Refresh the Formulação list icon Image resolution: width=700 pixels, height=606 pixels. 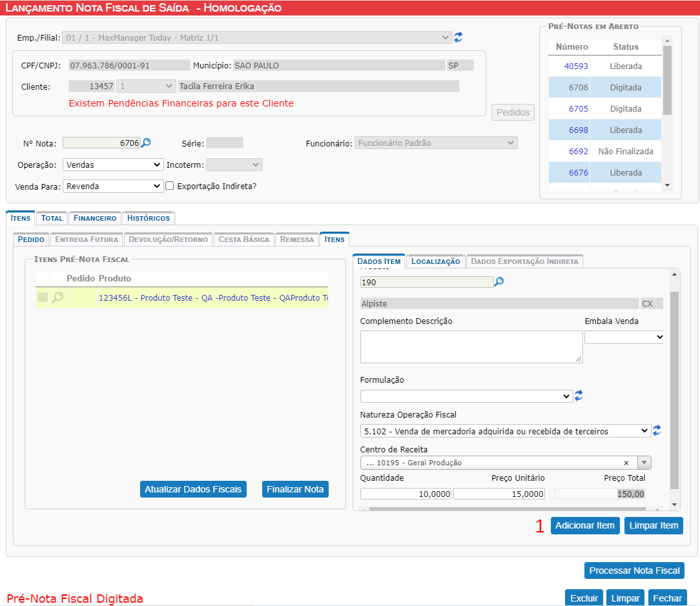point(579,396)
